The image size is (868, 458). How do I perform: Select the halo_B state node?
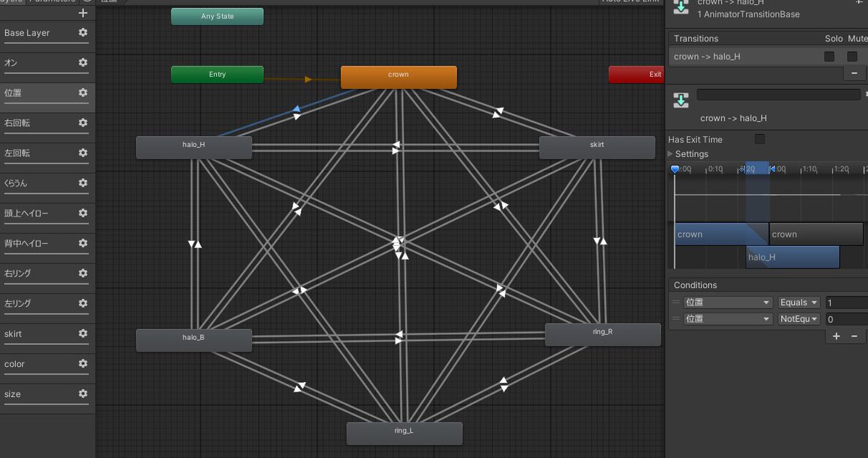tap(194, 339)
